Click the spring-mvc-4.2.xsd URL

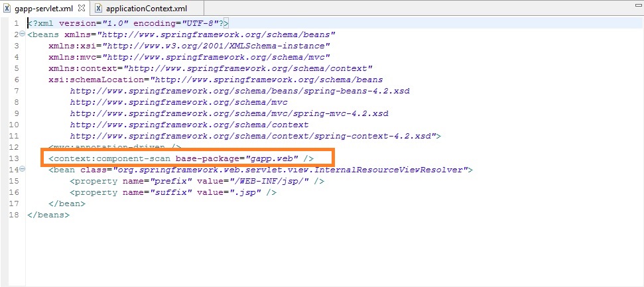(229, 113)
